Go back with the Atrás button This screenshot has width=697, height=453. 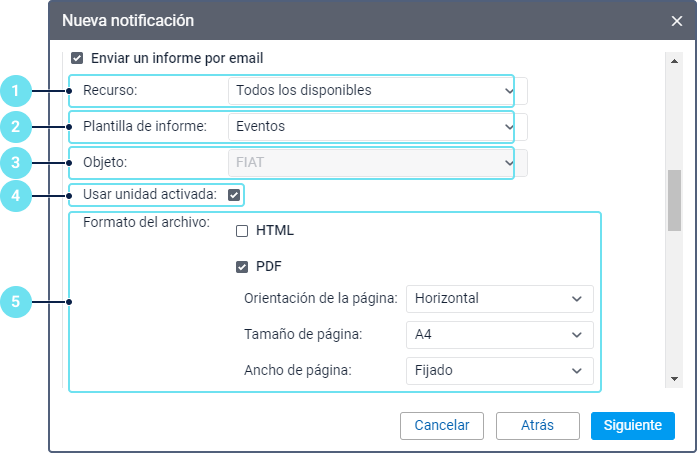tap(537, 425)
